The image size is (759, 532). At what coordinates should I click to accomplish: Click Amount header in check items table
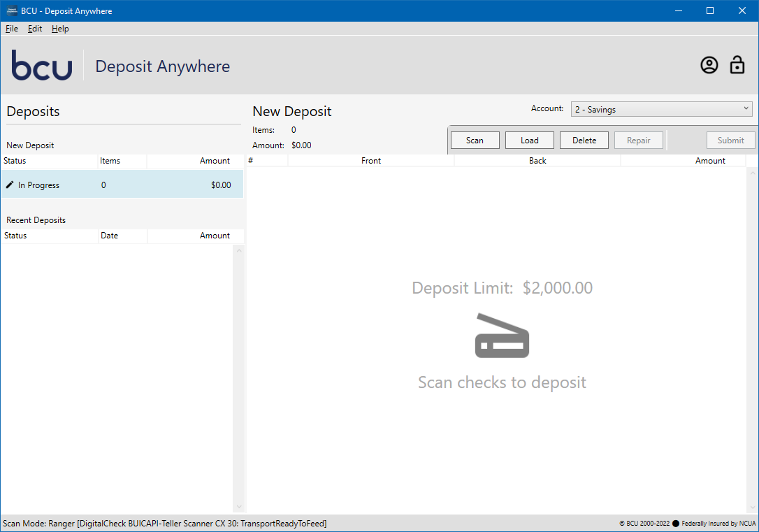[x=683, y=161]
